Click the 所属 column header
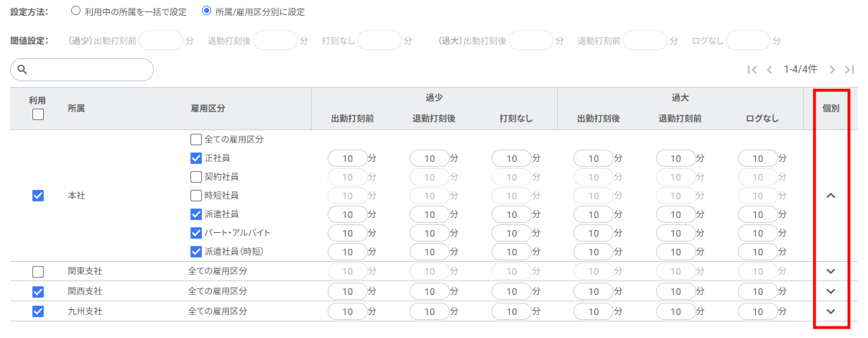Image resolution: width=868 pixels, height=338 pixels. tap(76, 109)
